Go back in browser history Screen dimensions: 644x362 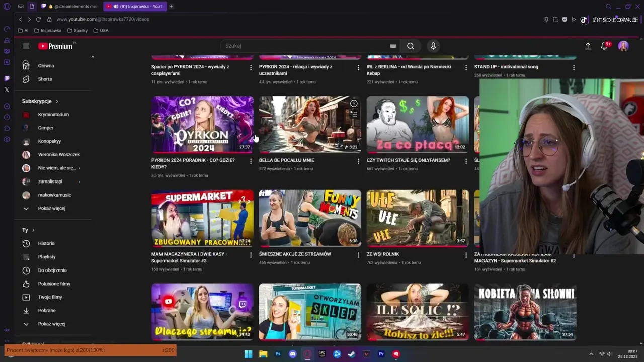[x=20, y=19]
